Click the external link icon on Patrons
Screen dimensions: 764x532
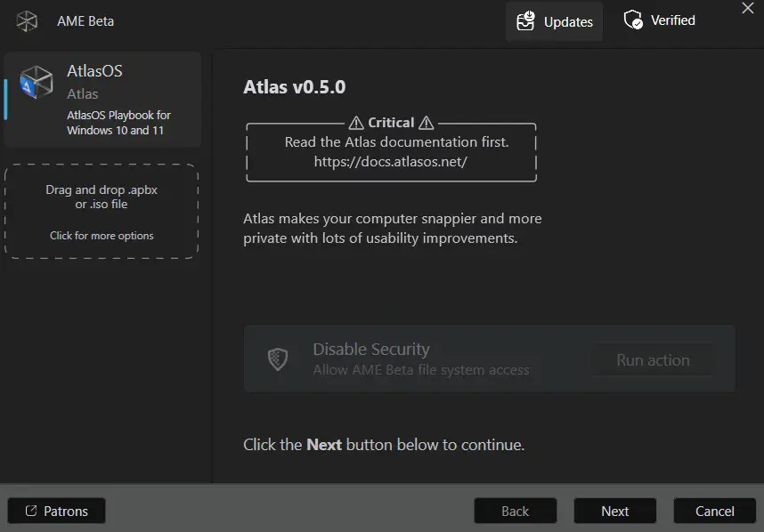(x=31, y=511)
